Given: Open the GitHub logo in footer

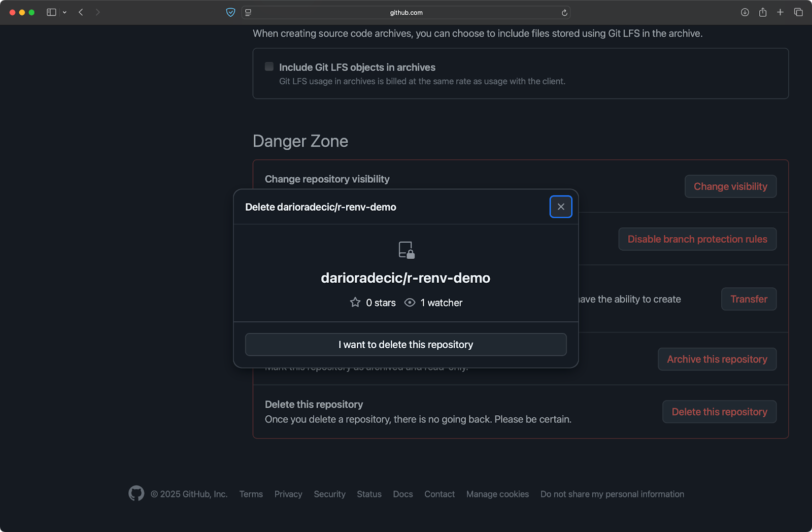Looking at the screenshot, I should tap(136, 493).
